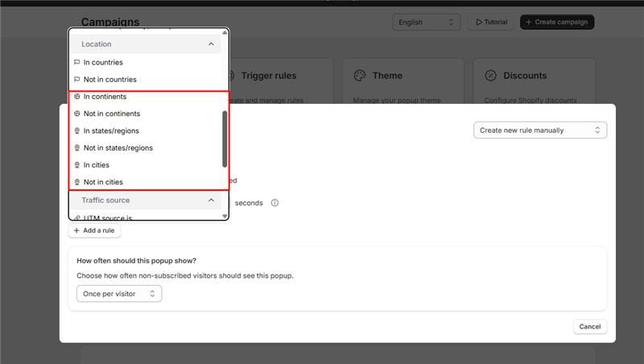The image size is (644, 364).
Task: Open the Discounts card
Action: tap(535, 81)
